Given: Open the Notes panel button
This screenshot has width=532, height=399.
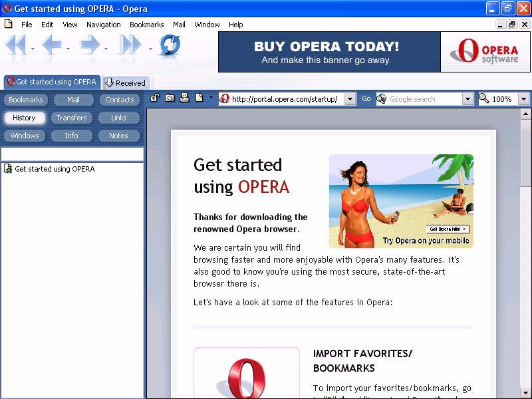Looking at the screenshot, I should [x=119, y=136].
